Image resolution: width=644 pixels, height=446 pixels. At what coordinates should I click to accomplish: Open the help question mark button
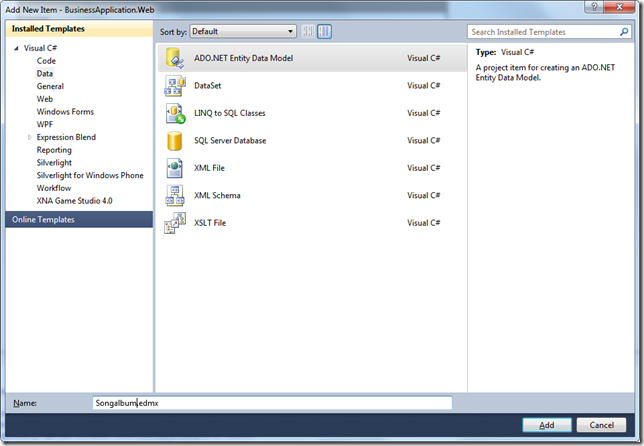[x=594, y=7]
